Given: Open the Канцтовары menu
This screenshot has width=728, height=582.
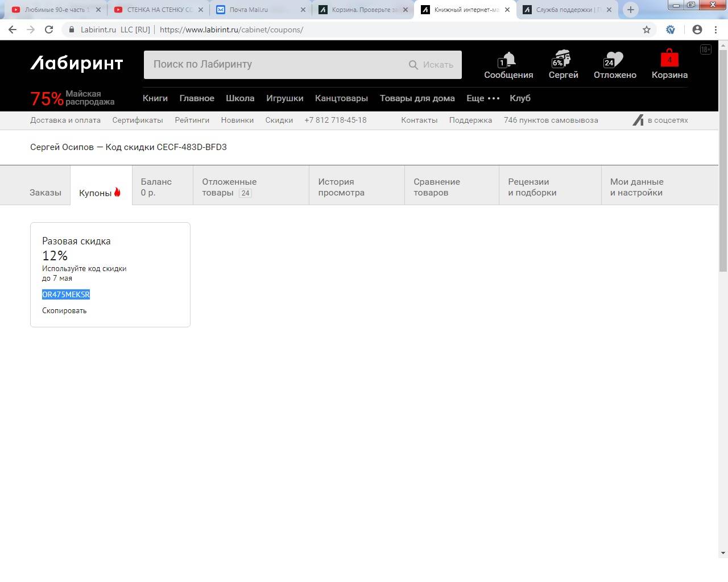Looking at the screenshot, I should (x=341, y=98).
